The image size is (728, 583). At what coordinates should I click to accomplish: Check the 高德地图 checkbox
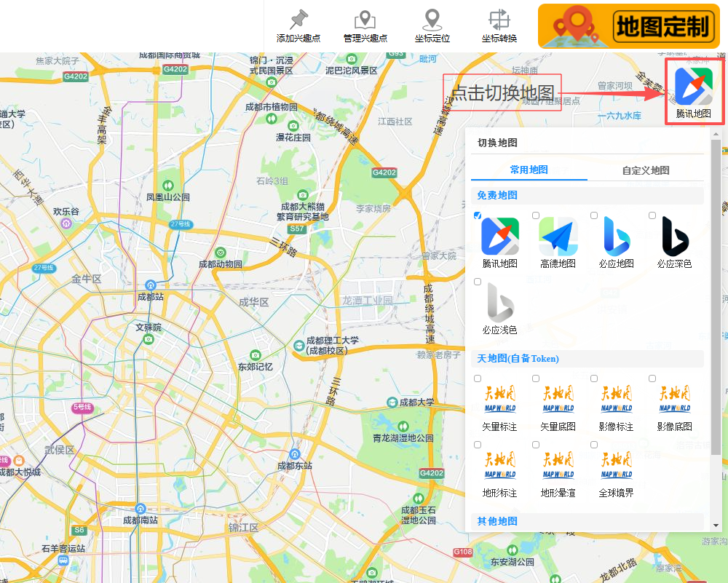(535, 215)
